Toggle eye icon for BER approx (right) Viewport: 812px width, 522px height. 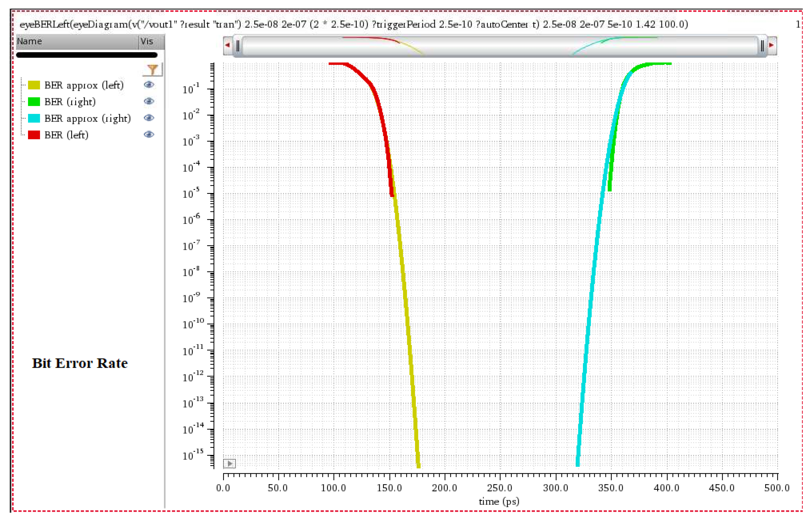pos(149,118)
